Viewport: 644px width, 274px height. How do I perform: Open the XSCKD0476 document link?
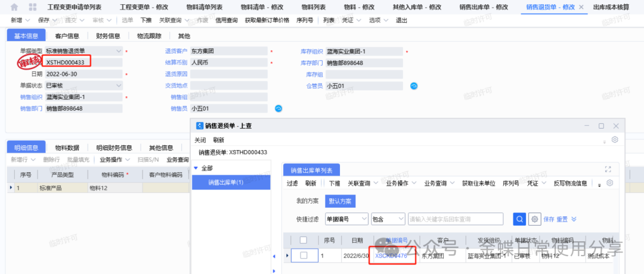[x=391, y=256]
